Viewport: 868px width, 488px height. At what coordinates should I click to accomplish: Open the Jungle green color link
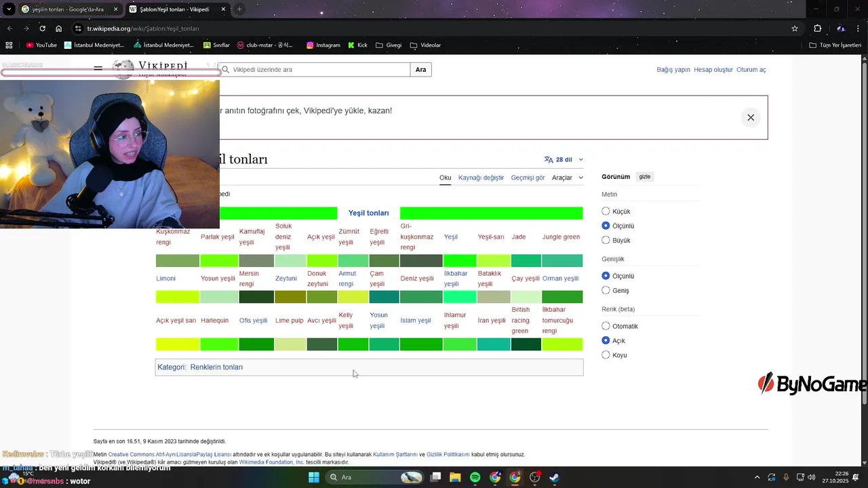coord(561,237)
